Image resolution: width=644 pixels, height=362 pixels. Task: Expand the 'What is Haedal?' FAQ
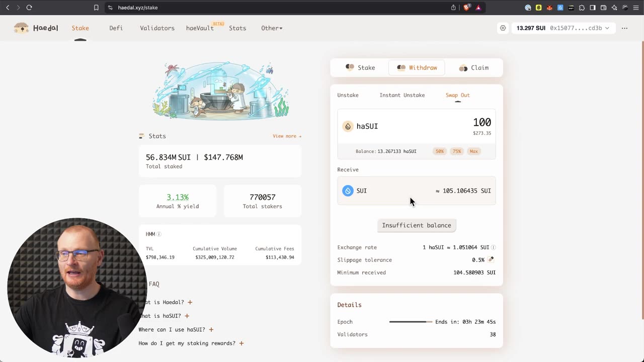tap(190, 302)
